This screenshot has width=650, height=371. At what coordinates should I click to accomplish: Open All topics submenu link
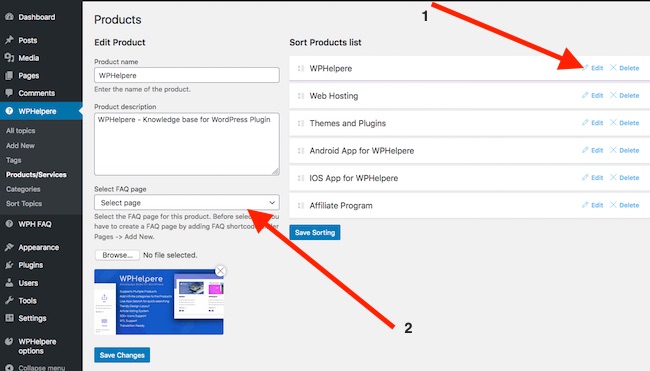pos(20,131)
